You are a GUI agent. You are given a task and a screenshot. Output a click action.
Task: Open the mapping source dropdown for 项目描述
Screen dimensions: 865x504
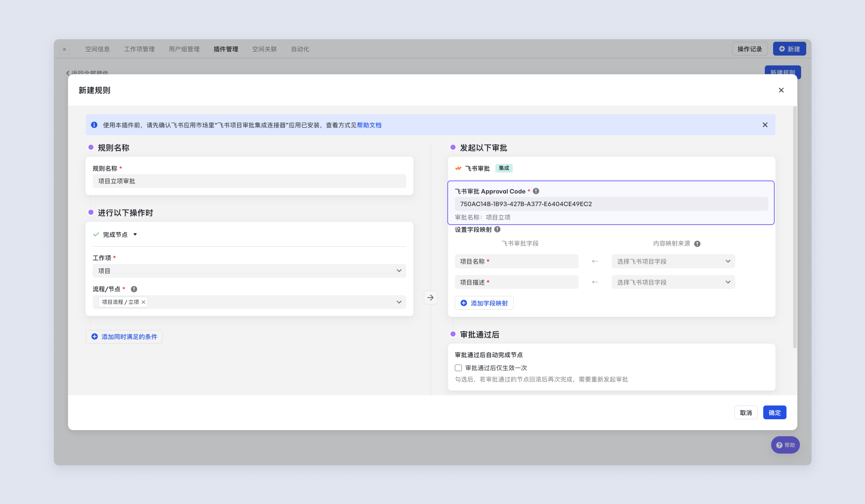(x=673, y=282)
